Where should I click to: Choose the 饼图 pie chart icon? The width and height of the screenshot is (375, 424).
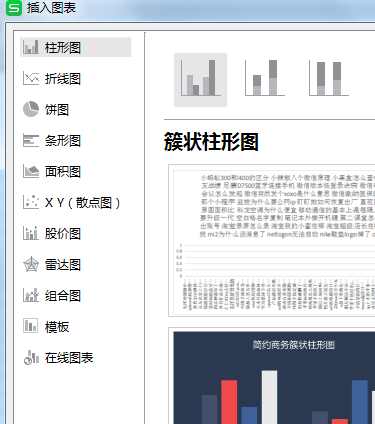pos(31,109)
